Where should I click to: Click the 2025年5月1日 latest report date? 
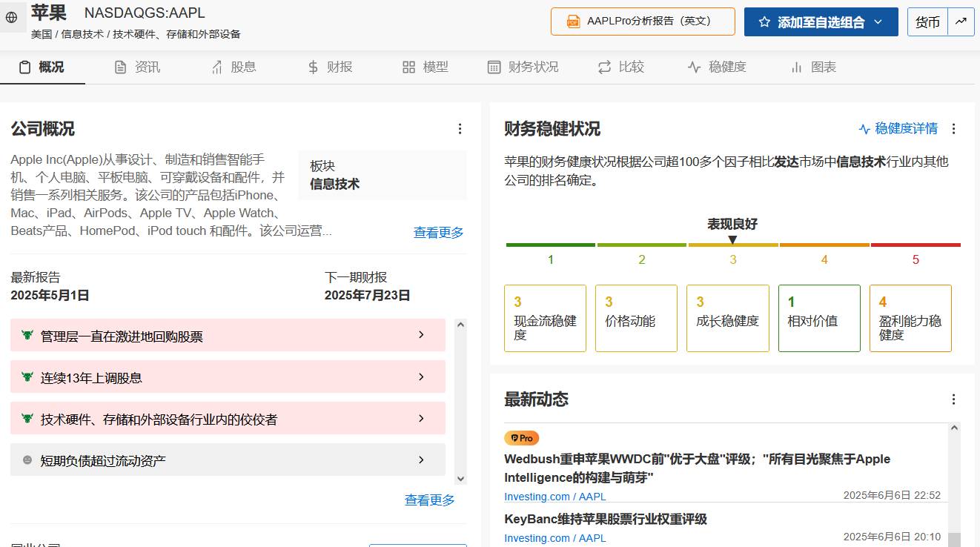coord(50,296)
